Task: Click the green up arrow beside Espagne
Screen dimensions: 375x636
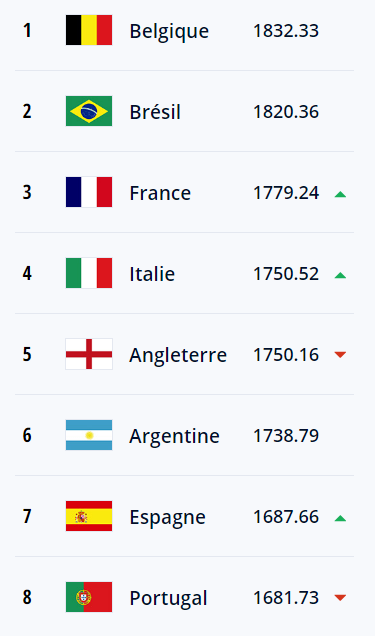Action: pos(340,518)
